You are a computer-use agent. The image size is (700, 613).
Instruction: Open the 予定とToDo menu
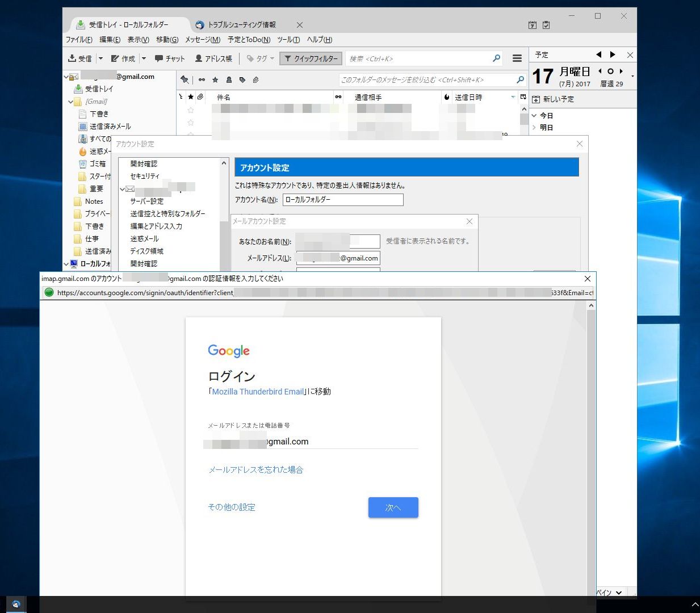click(x=249, y=40)
